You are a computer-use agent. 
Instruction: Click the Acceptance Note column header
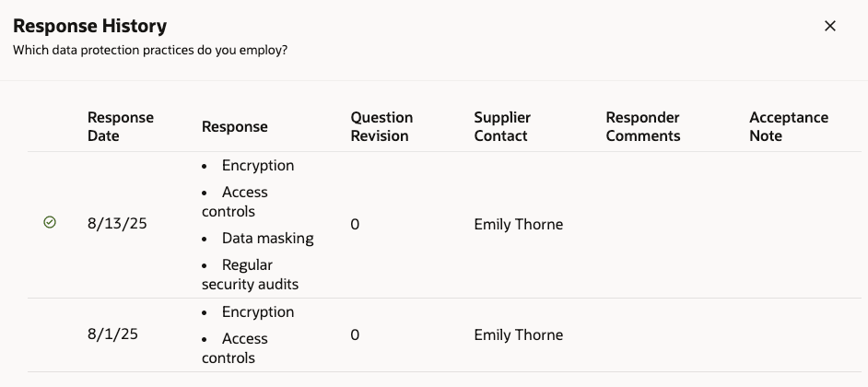coord(788,126)
